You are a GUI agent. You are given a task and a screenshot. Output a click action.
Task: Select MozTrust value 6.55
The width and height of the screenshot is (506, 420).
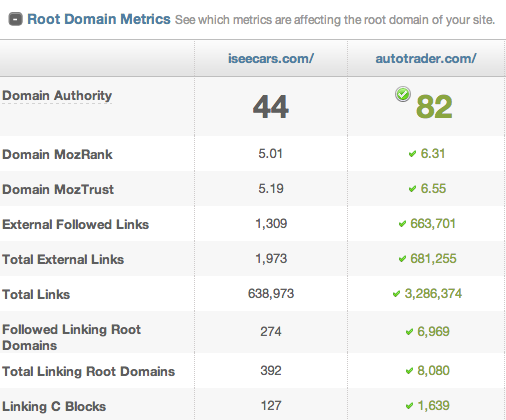click(x=433, y=189)
